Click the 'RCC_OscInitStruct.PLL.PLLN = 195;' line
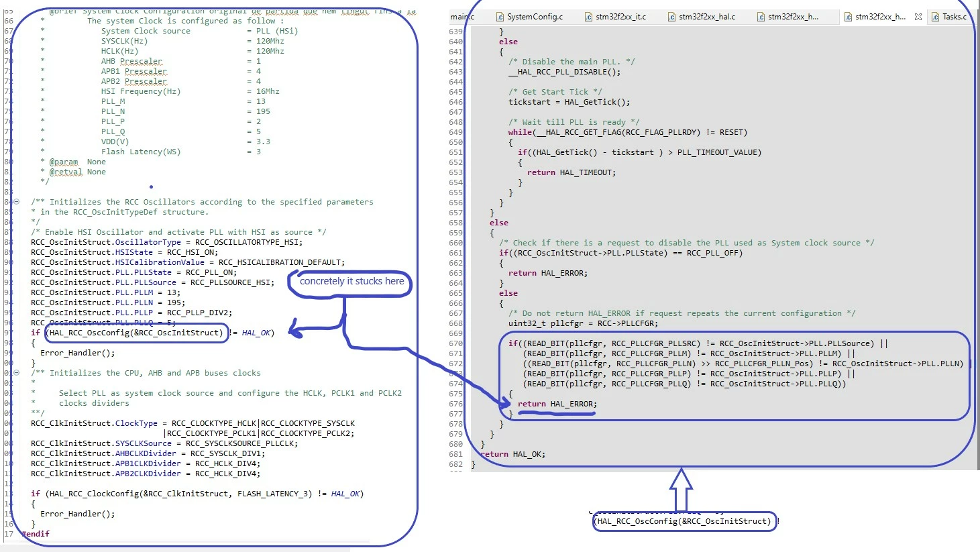The image size is (980, 552). (108, 302)
